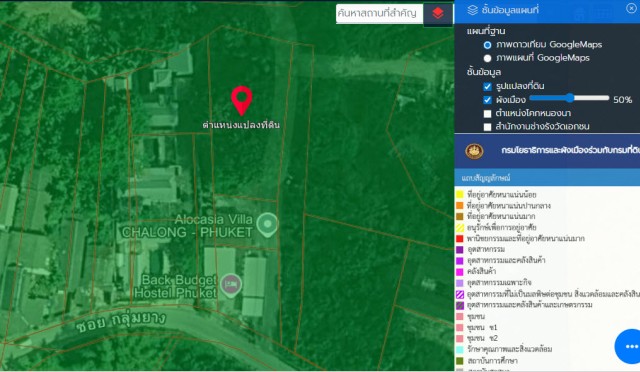
Task: Click the red land parcel location pin
Action: pyautogui.click(x=242, y=100)
